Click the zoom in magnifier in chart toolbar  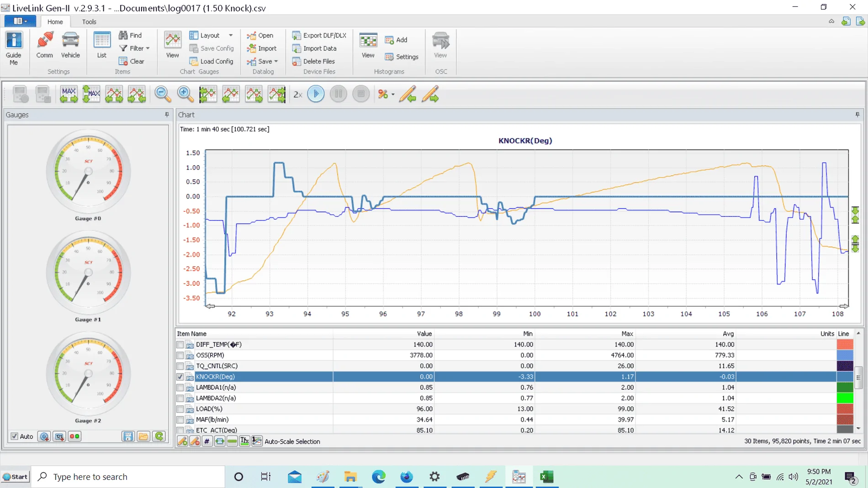pos(185,94)
